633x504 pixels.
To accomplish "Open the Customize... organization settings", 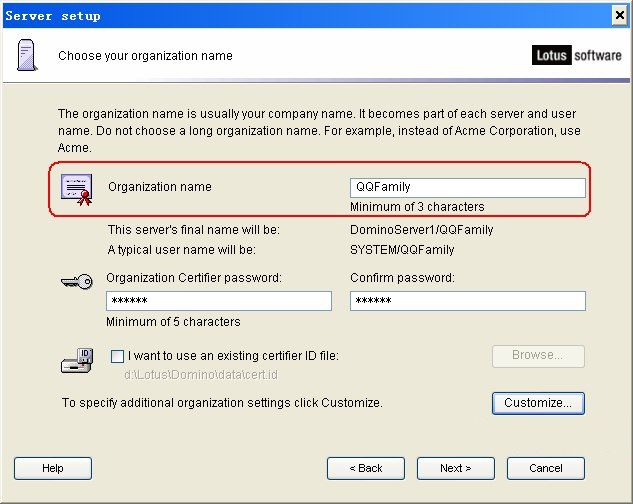I will pyautogui.click(x=538, y=403).
